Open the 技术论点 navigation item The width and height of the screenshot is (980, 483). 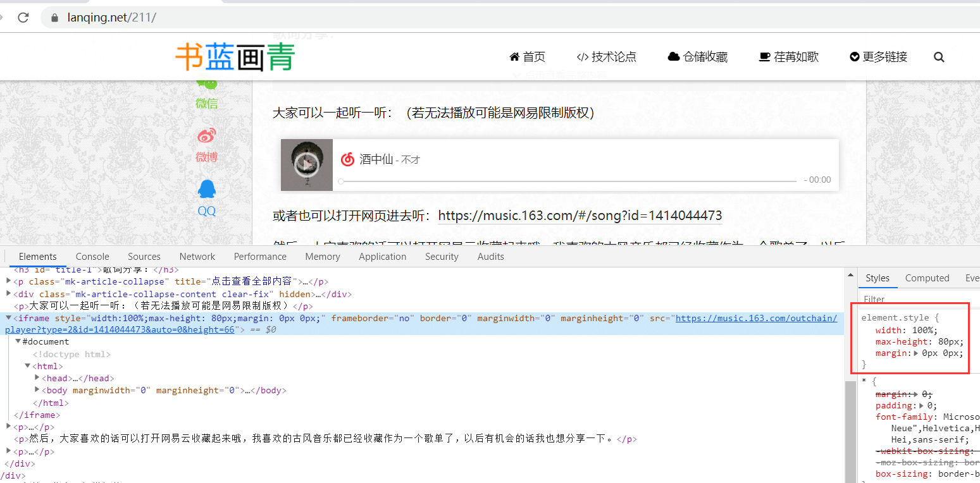[606, 57]
